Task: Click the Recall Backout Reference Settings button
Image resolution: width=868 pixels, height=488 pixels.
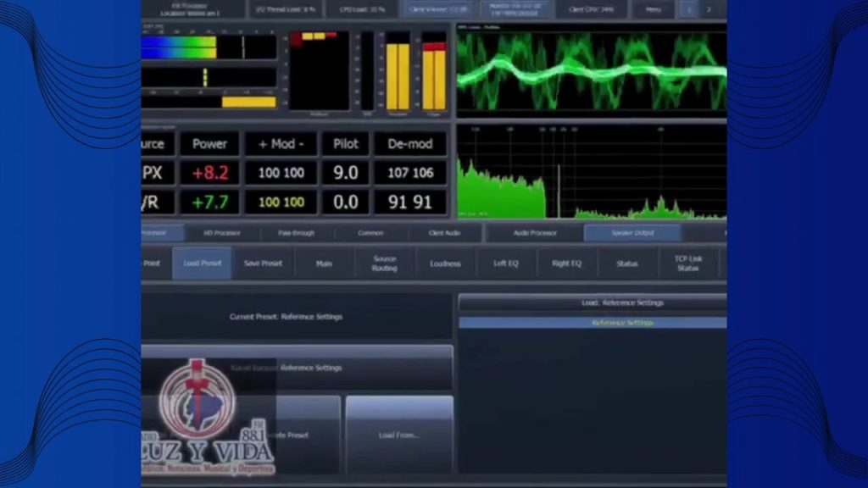Action: coord(297,368)
